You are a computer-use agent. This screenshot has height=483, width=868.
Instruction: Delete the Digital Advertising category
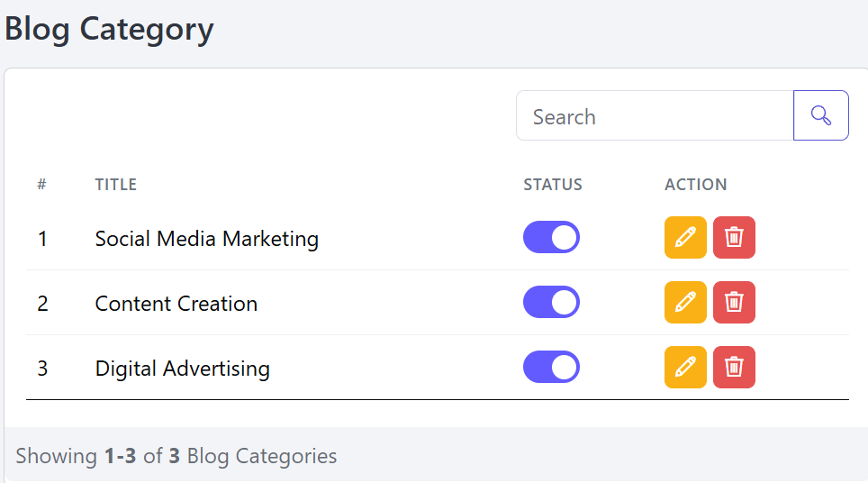[734, 368]
